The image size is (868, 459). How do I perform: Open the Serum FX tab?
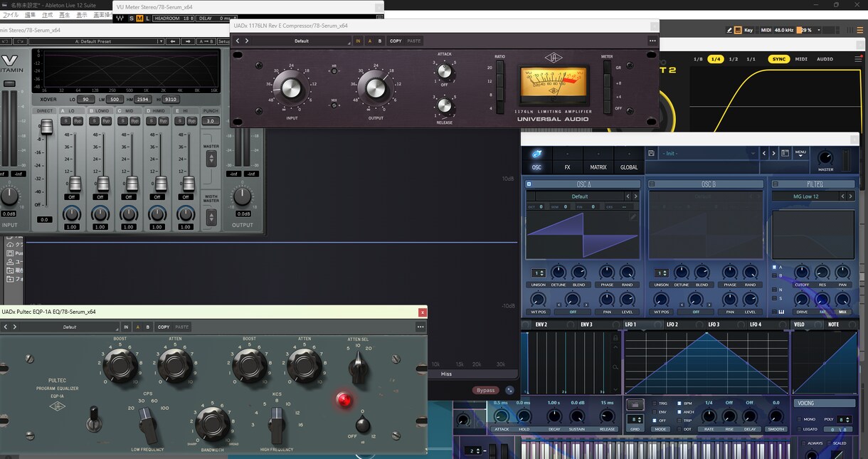tap(567, 167)
